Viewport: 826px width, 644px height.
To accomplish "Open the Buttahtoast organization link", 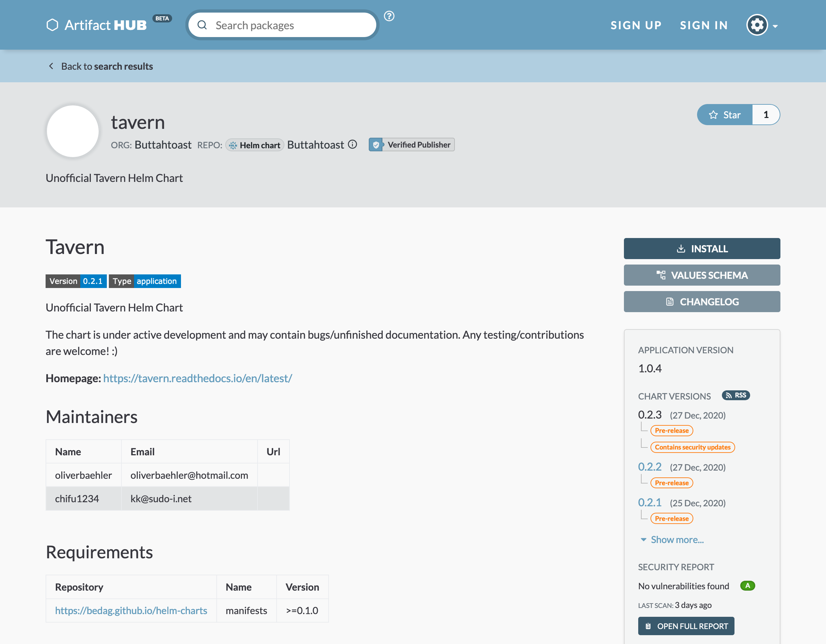I will (163, 145).
